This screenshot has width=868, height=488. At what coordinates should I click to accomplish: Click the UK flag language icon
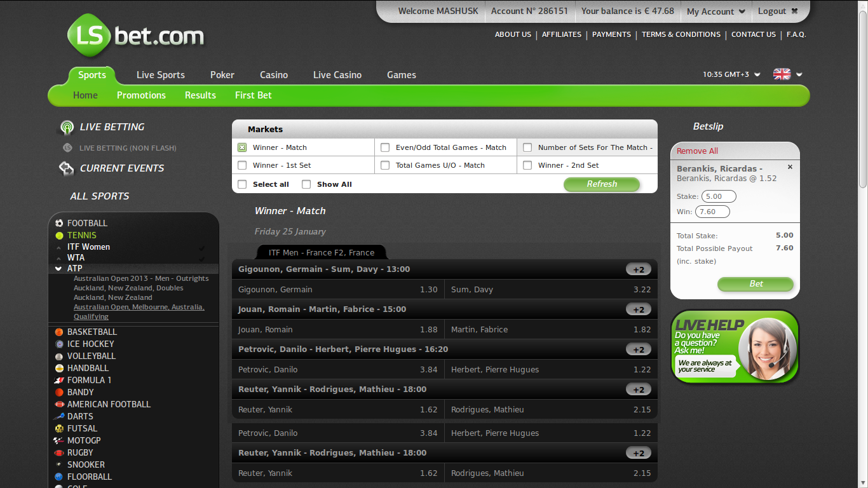(782, 74)
